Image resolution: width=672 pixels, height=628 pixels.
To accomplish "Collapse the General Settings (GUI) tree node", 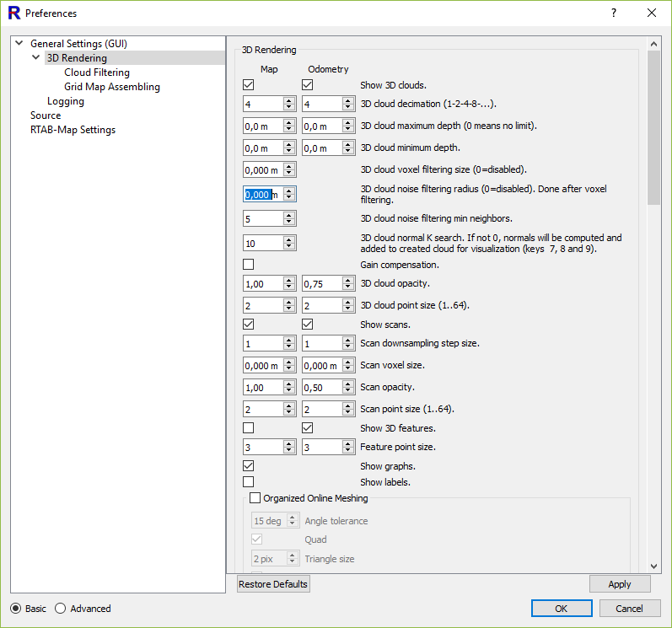I will click(x=19, y=44).
